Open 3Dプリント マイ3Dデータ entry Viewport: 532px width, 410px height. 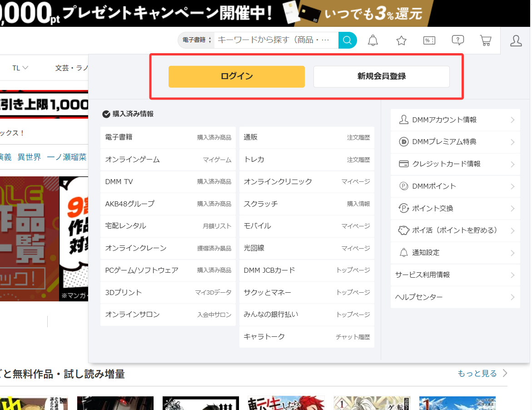168,293
